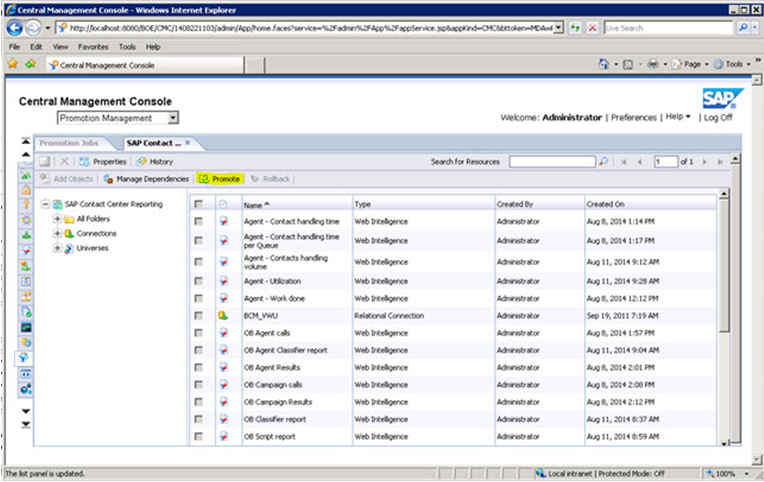The image size is (764, 482).
Task: Tick the OB Agent calls checkbox
Action: 199,333
